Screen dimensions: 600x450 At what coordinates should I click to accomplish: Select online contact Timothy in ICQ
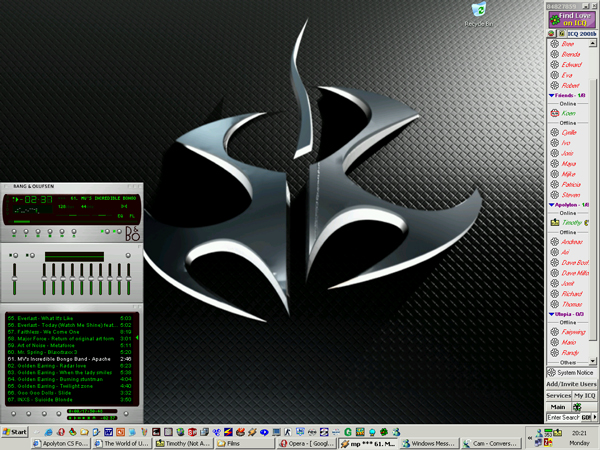[x=571, y=222]
